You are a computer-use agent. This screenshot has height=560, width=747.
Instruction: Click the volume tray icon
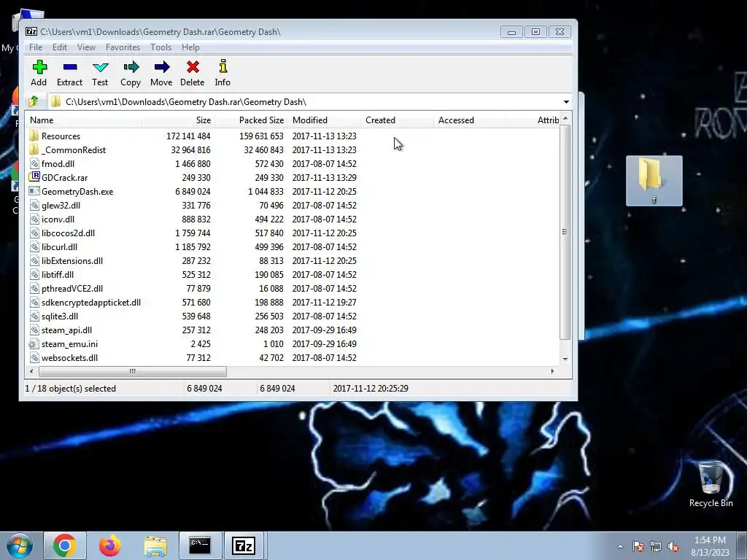[673, 546]
